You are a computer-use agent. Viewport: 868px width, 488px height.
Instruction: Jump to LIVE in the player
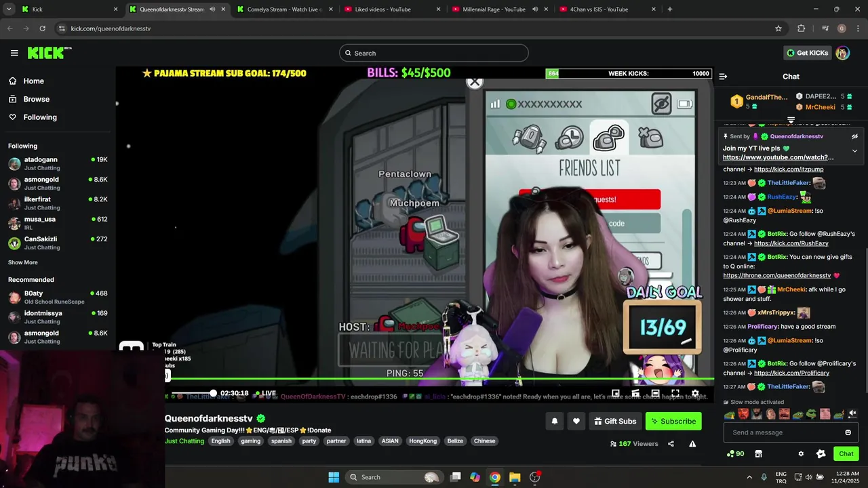pos(265,393)
